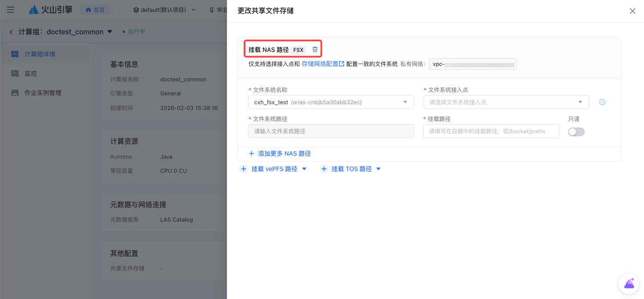The width and height of the screenshot is (644, 299).
Task: Click the doctest_common name value
Action: tap(183, 80)
